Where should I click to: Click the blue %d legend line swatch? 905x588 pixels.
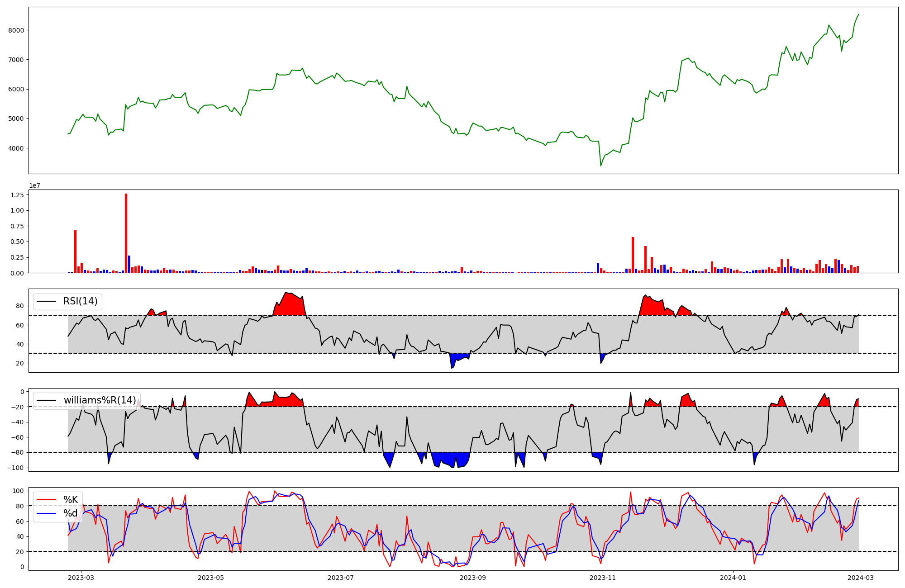46,513
